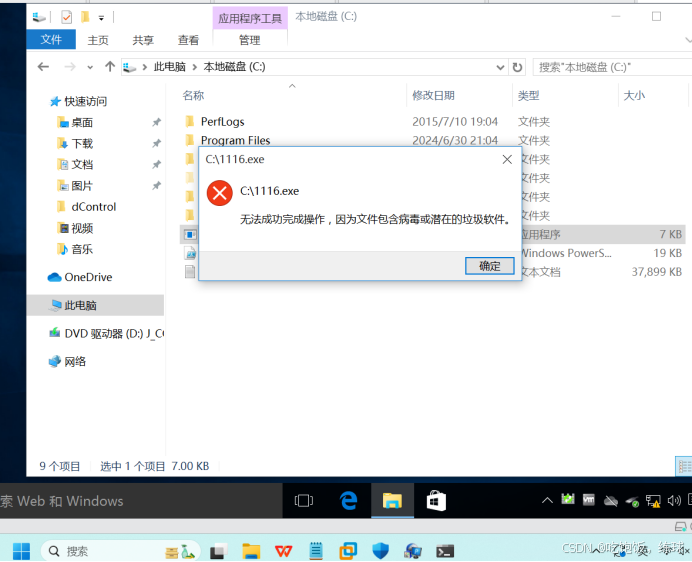Image resolution: width=692 pixels, height=562 pixels.
Task: Click the Properties icon in quick access toolbar
Action: (66, 17)
